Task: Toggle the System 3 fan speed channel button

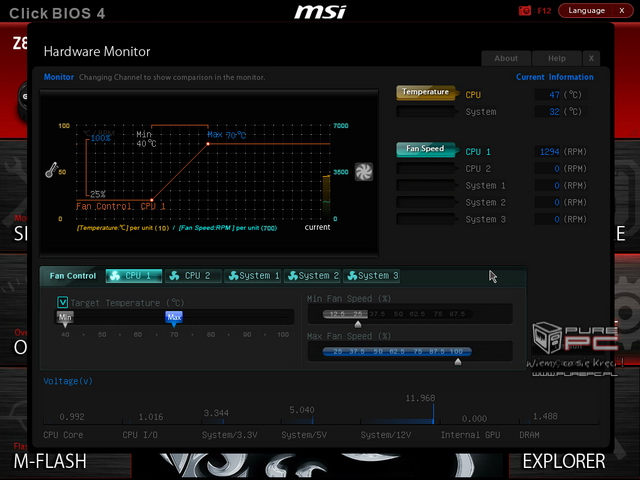Action: tap(426, 219)
